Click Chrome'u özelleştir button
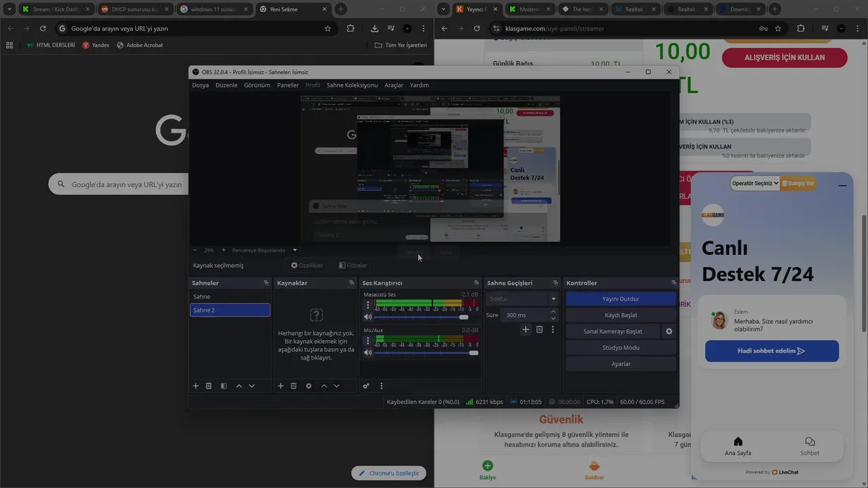Viewport: 868px width, 488px height. (x=389, y=473)
